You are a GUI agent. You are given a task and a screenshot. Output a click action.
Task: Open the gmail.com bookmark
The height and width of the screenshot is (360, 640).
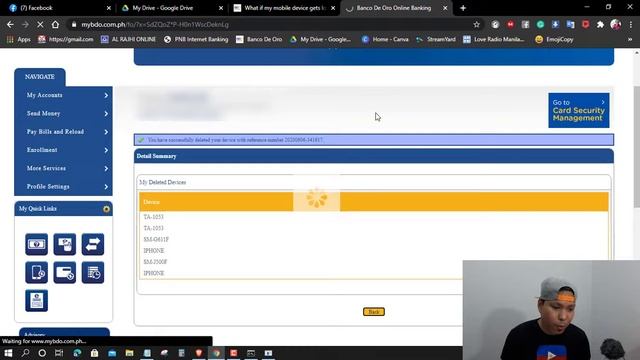(66, 39)
